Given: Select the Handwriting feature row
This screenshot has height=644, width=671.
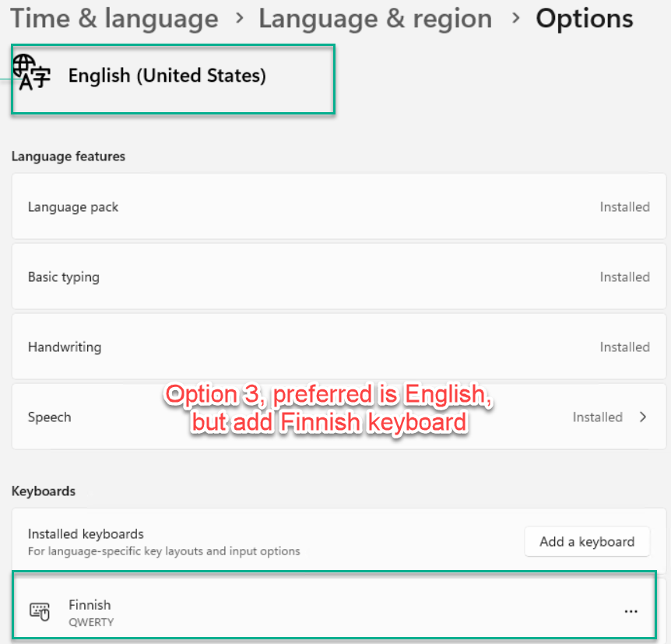Looking at the screenshot, I should (339, 347).
